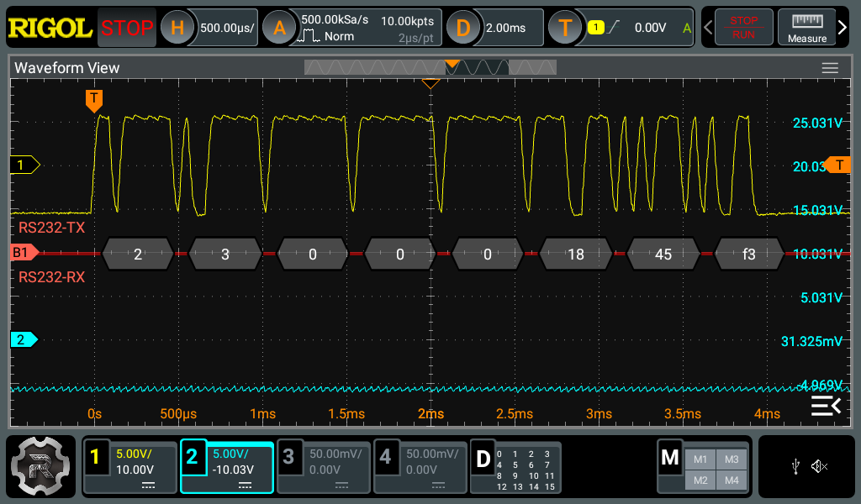
Task: Open the Rigol settings wheel icon
Action: click(40, 466)
